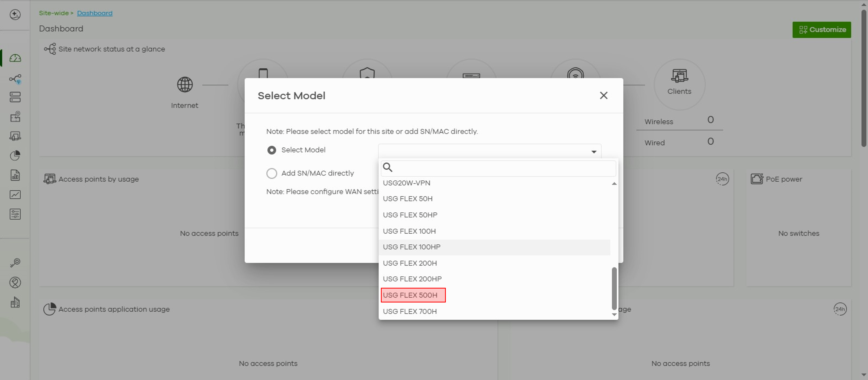
Task: Choose the Select Model radio option
Action: tap(272, 150)
